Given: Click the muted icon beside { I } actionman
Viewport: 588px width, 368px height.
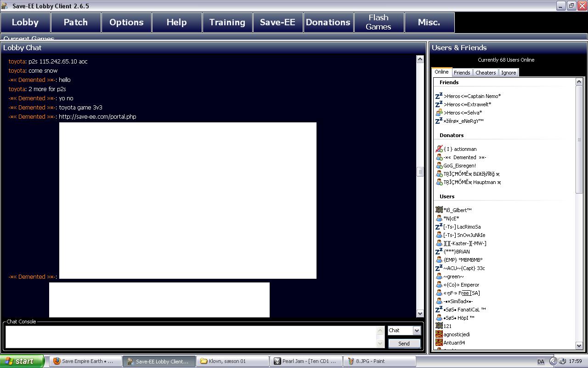Looking at the screenshot, I should (x=439, y=149).
